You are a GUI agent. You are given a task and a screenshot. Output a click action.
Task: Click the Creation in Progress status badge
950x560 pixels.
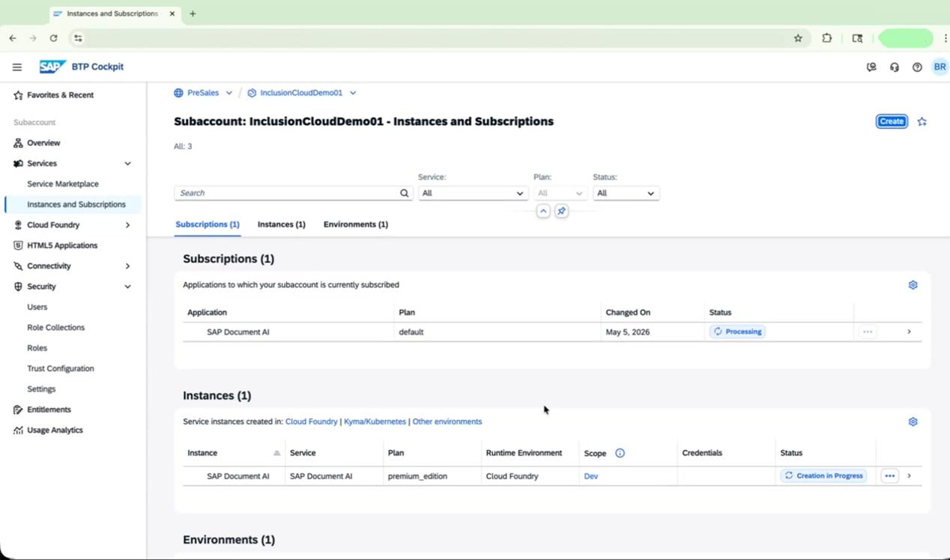[823, 475]
